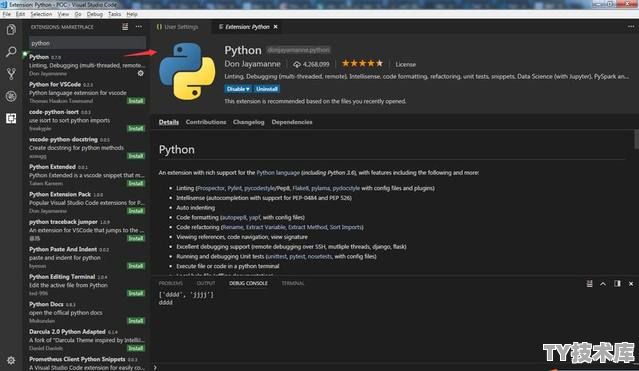The height and width of the screenshot is (371, 639).
Task: Switch to the Output panel tab
Action: coord(206,283)
